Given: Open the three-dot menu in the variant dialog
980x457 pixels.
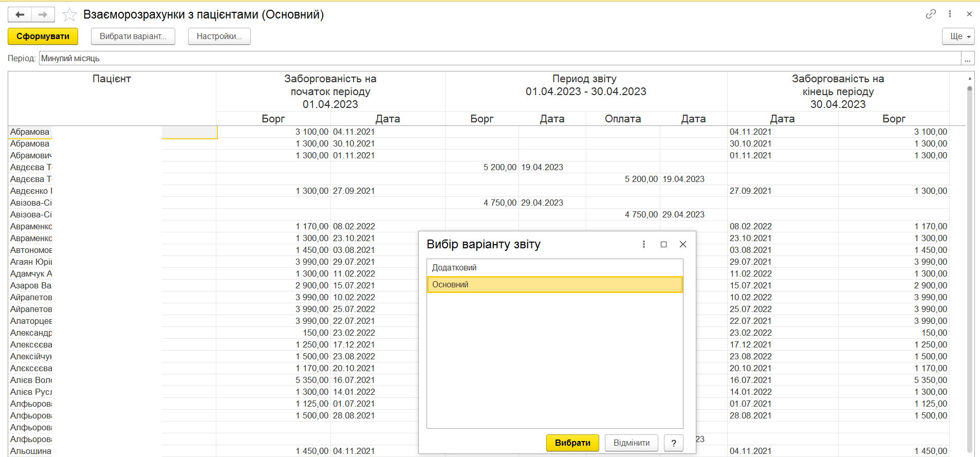Looking at the screenshot, I should pos(643,244).
